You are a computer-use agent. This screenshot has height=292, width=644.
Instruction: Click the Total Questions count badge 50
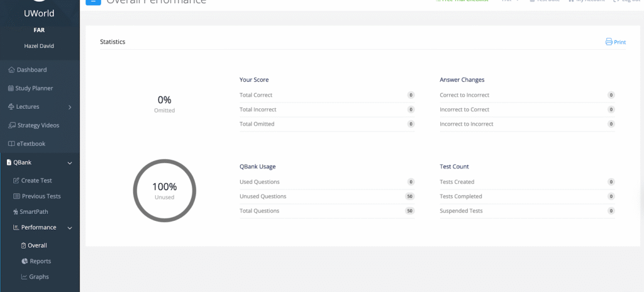[409, 211]
